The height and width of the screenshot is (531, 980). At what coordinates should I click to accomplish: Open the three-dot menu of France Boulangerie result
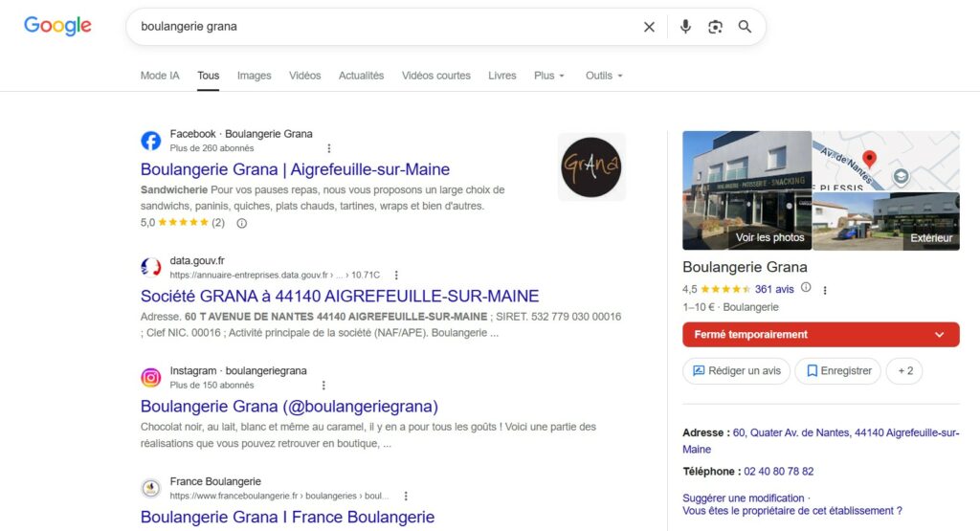point(406,496)
